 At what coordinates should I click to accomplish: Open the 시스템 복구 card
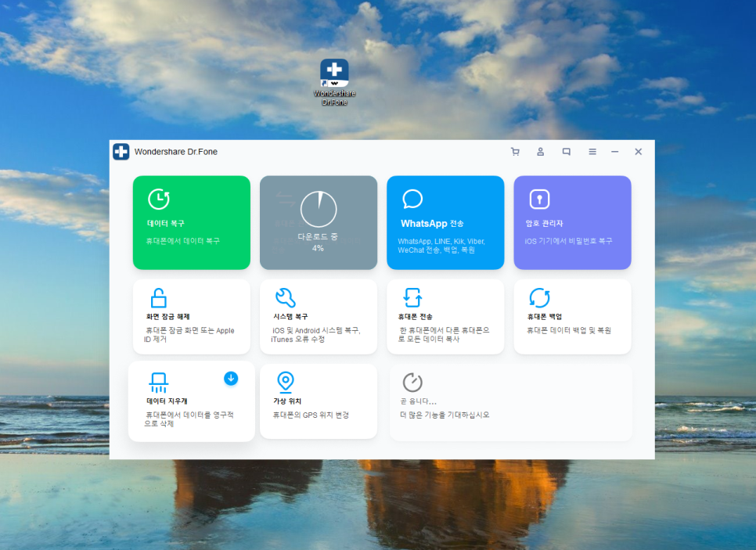point(319,317)
